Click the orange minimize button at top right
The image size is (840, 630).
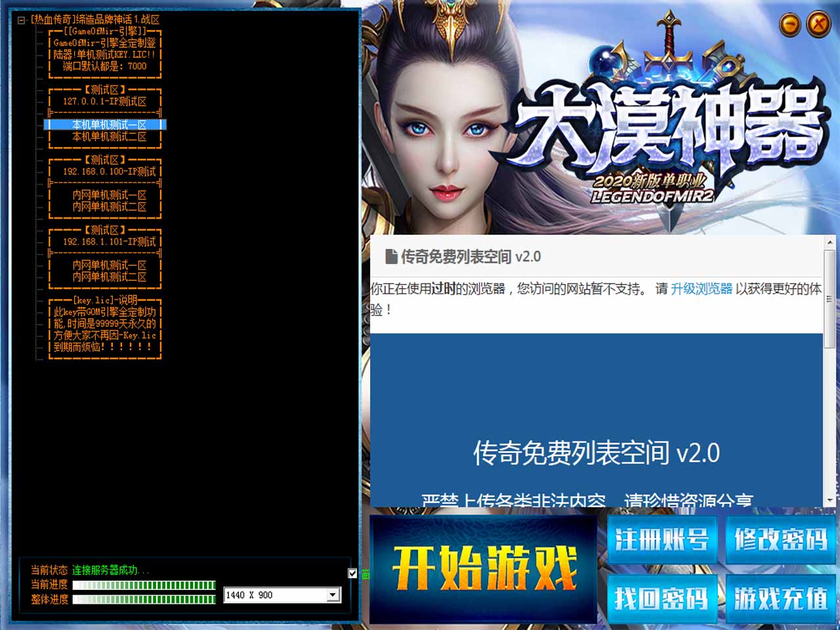point(790,25)
